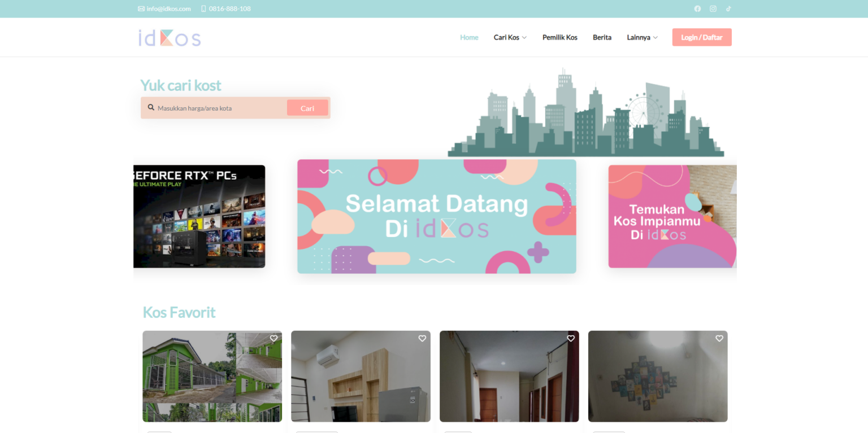The width and height of the screenshot is (868, 433).
Task: Open the Facebook social icon
Action: pyautogui.click(x=697, y=8)
